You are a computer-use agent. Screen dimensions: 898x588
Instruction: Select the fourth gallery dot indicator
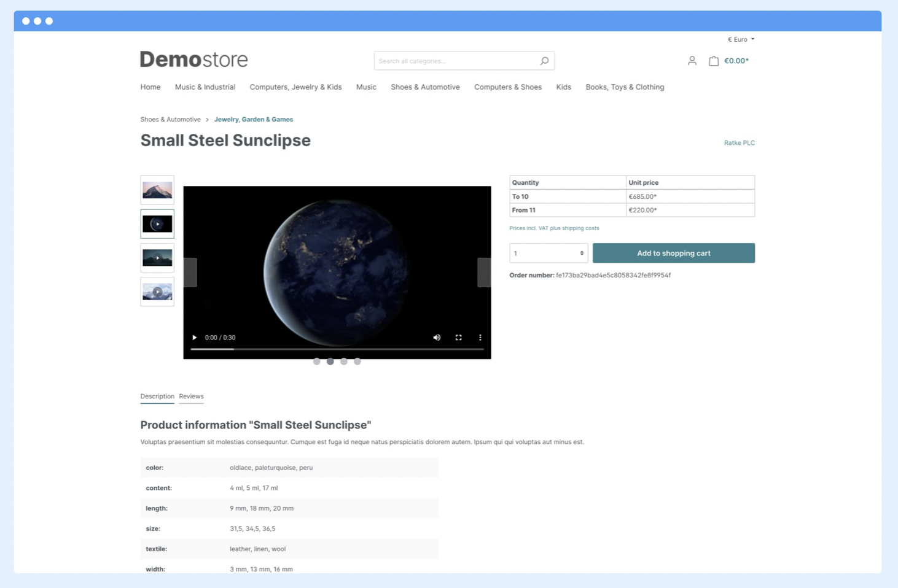click(x=357, y=362)
